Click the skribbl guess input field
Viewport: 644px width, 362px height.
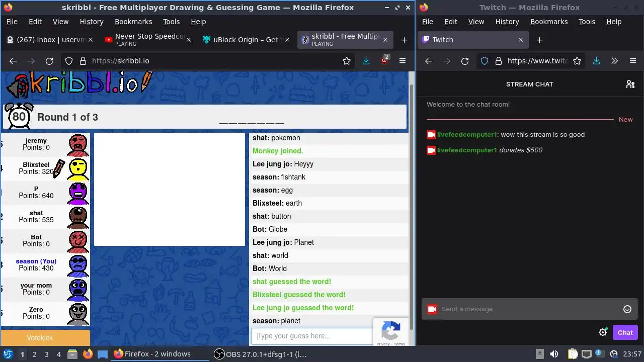pos(312,336)
